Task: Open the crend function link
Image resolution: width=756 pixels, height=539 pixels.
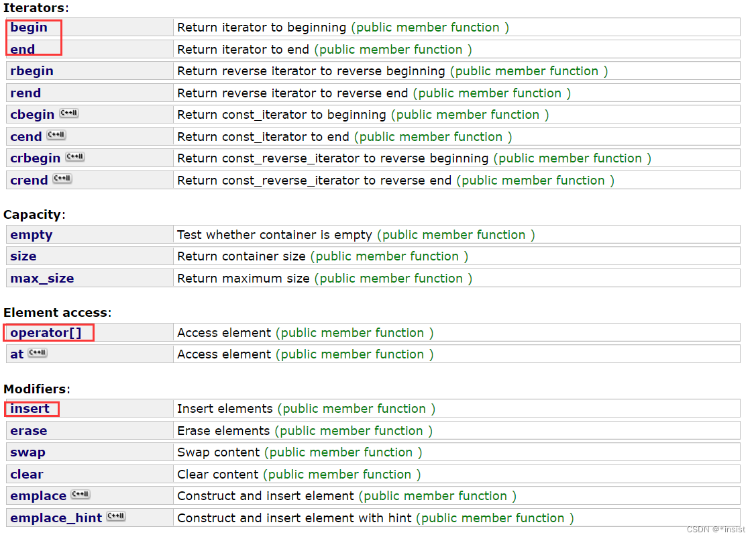Action: tap(29, 181)
